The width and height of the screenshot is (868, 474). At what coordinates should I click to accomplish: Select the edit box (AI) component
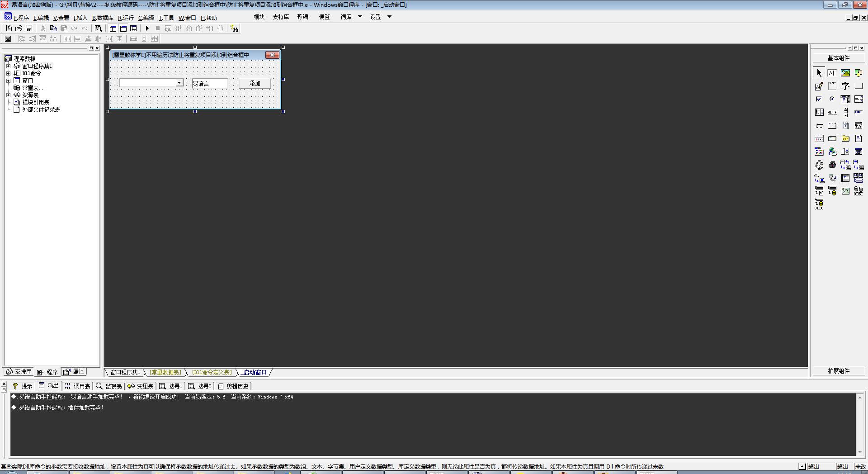pos(832,73)
